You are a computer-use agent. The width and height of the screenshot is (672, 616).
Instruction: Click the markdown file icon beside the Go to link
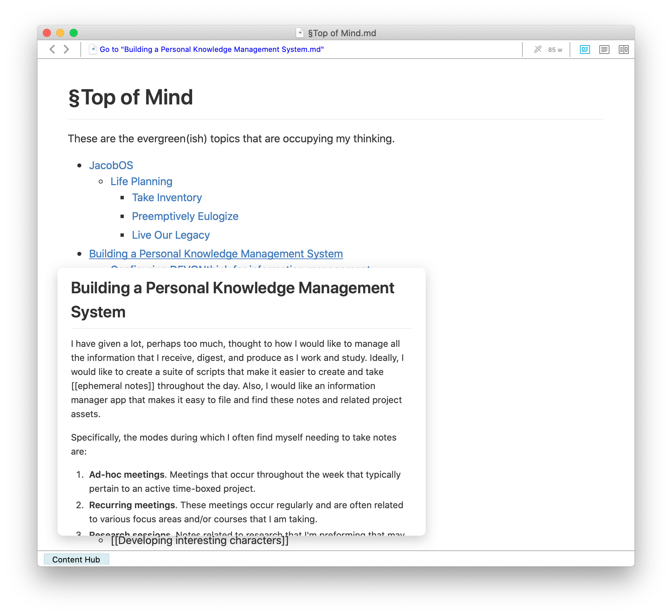93,49
